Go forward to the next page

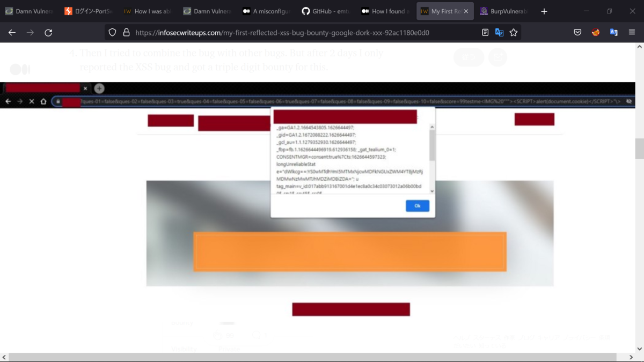(x=30, y=32)
